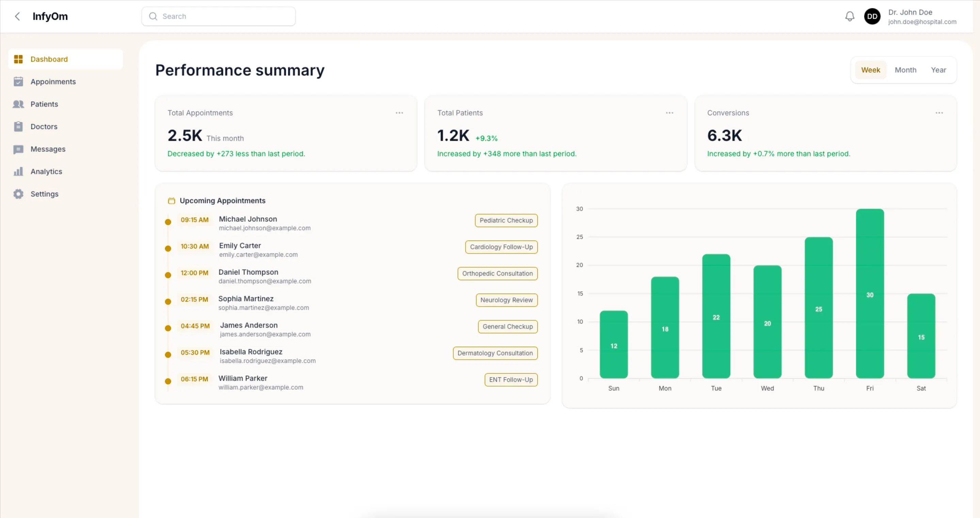
Task: Click the Pediatric Checkup tag
Action: click(506, 220)
